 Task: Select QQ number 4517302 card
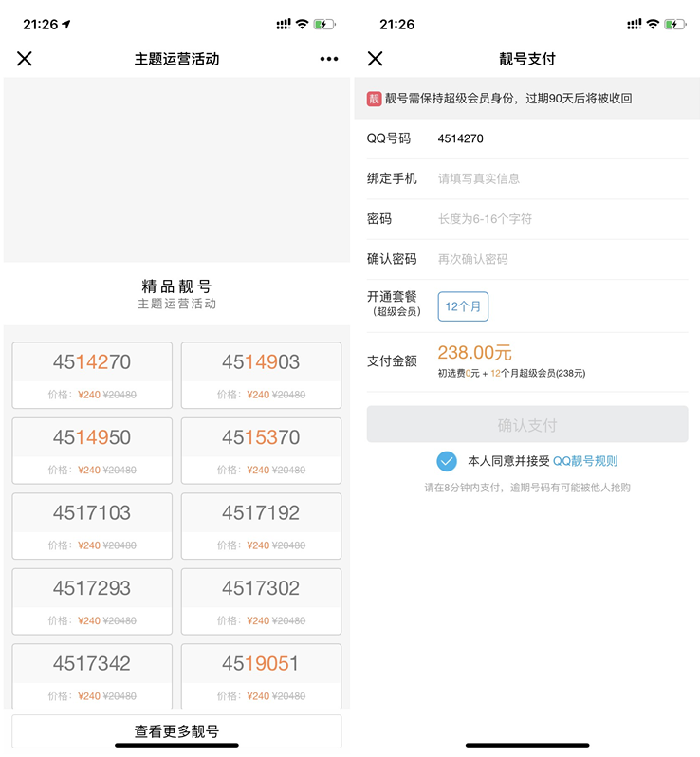(x=261, y=601)
